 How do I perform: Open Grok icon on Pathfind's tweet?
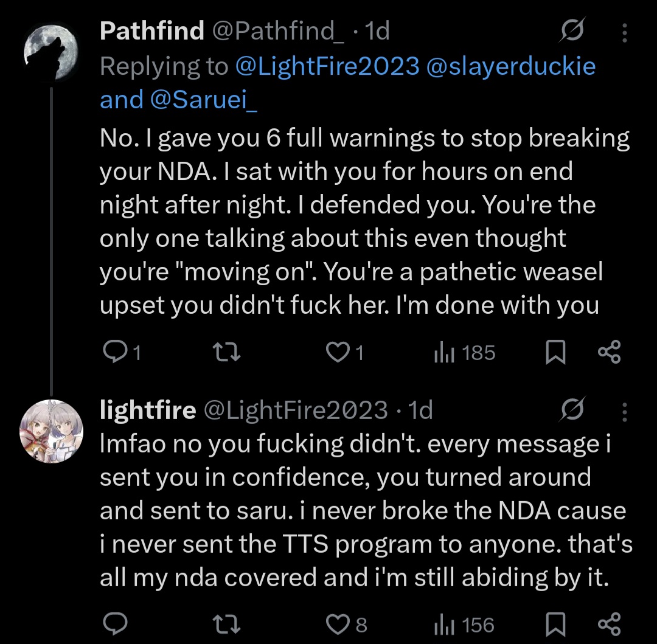[x=573, y=30]
